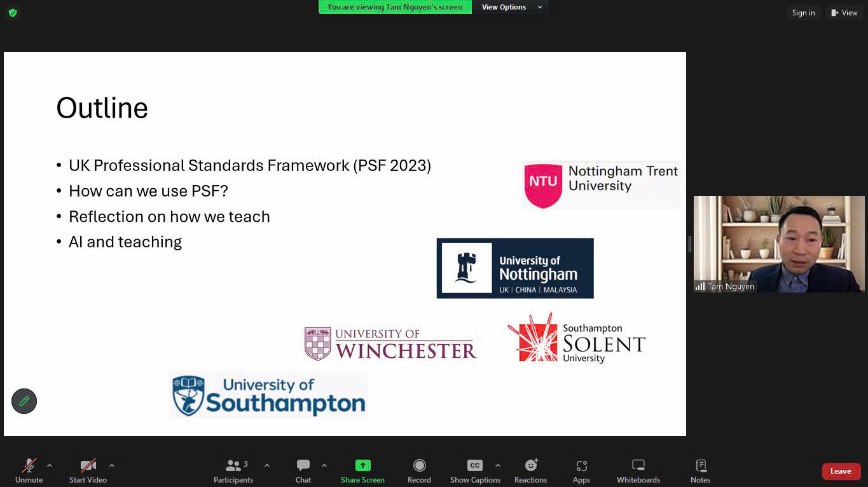Image resolution: width=868 pixels, height=487 pixels.
Task: Open the Apps panel
Action: 581,471
